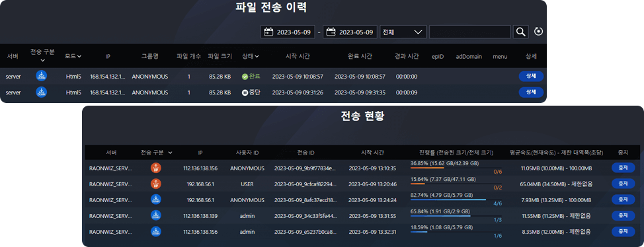Click completion time 2023-05-09 09:31:35
Screen dimensions: 644x247
pyautogui.click(x=360, y=92)
